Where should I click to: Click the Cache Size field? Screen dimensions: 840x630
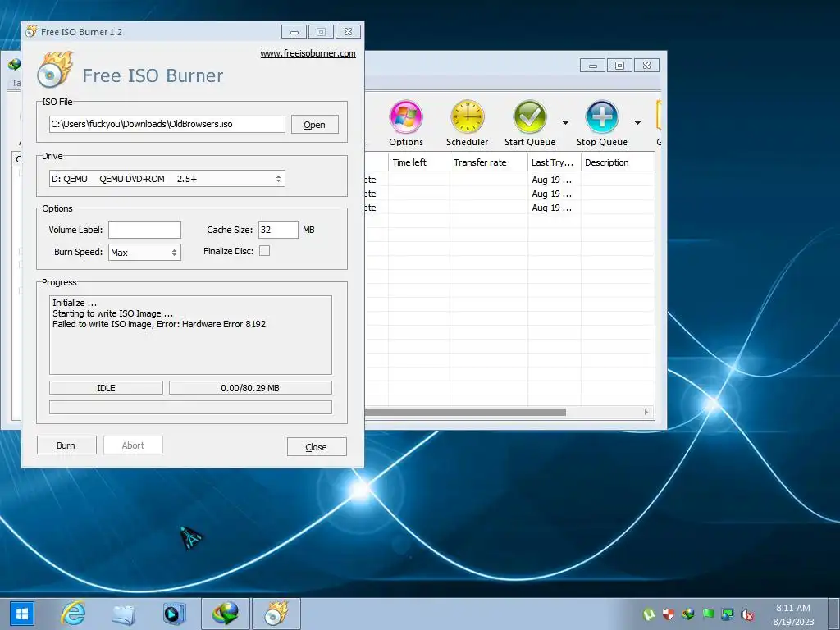click(x=278, y=230)
